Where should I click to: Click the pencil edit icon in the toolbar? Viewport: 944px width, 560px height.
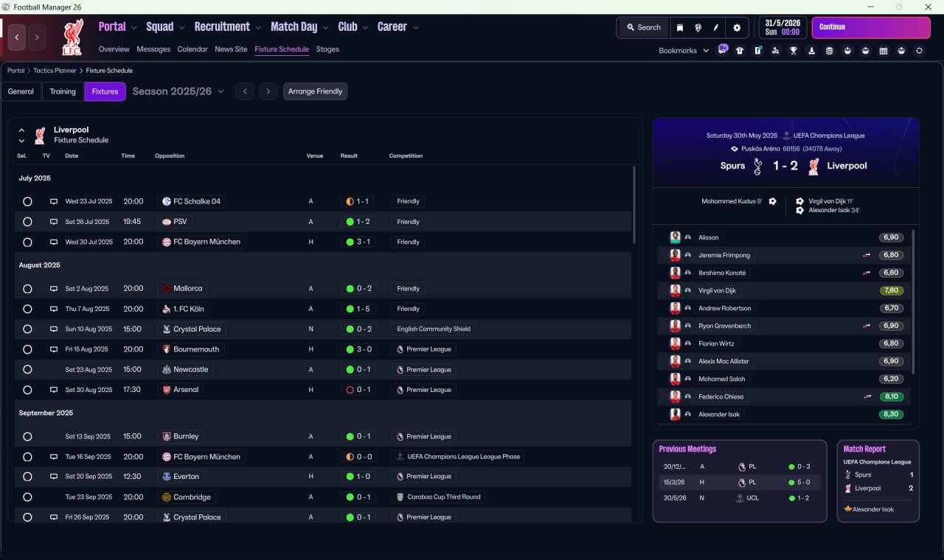(715, 28)
